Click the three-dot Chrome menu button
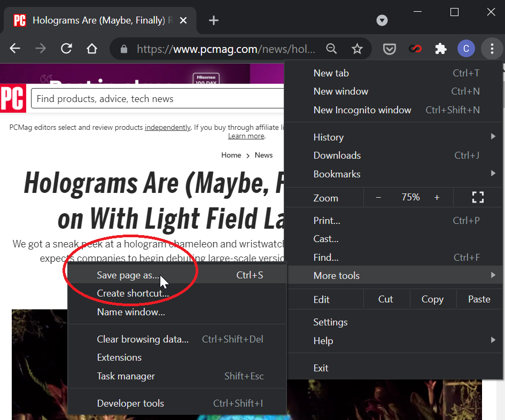Image resolution: width=505 pixels, height=420 pixels. tap(492, 49)
